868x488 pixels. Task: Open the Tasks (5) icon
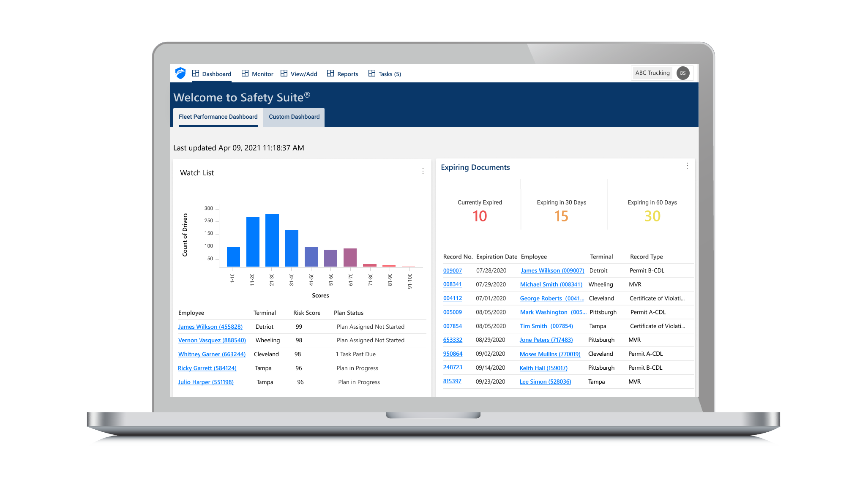point(372,74)
